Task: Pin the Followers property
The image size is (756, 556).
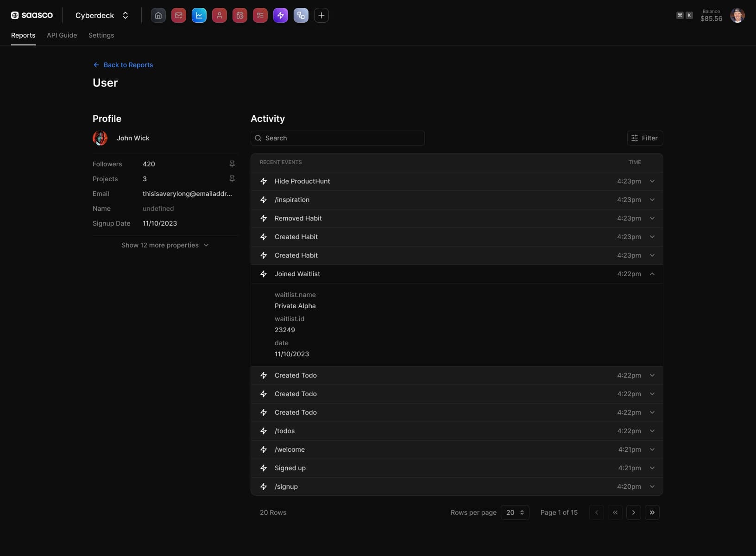Action: pos(232,164)
